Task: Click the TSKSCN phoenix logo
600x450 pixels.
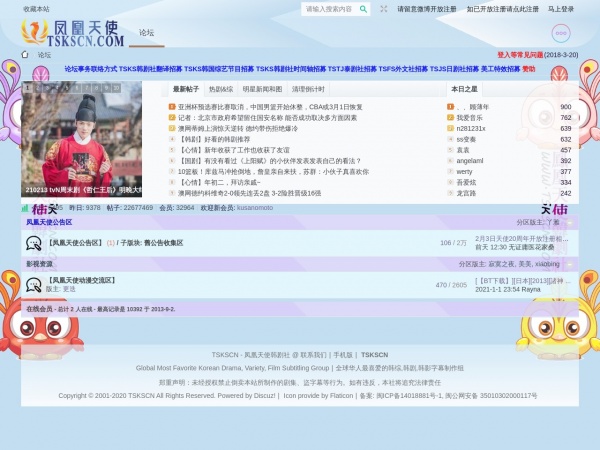Action: pyautogui.click(x=73, y=33)
